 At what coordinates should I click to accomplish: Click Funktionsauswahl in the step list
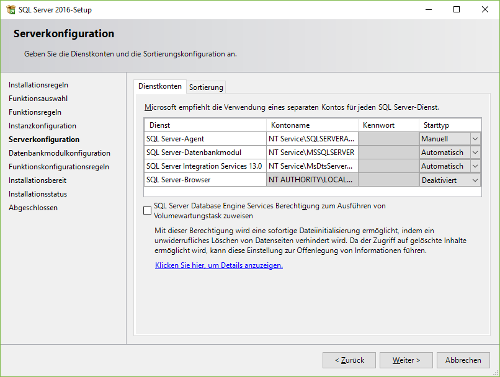(38, 98)
